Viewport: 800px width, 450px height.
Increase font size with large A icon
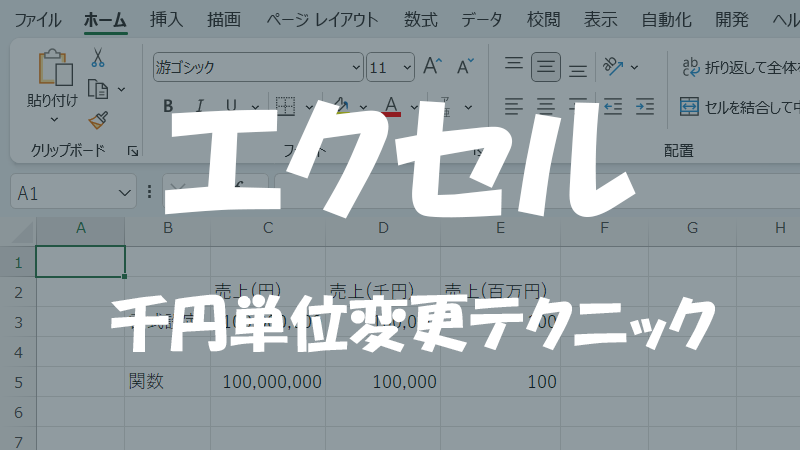point(432,67)
